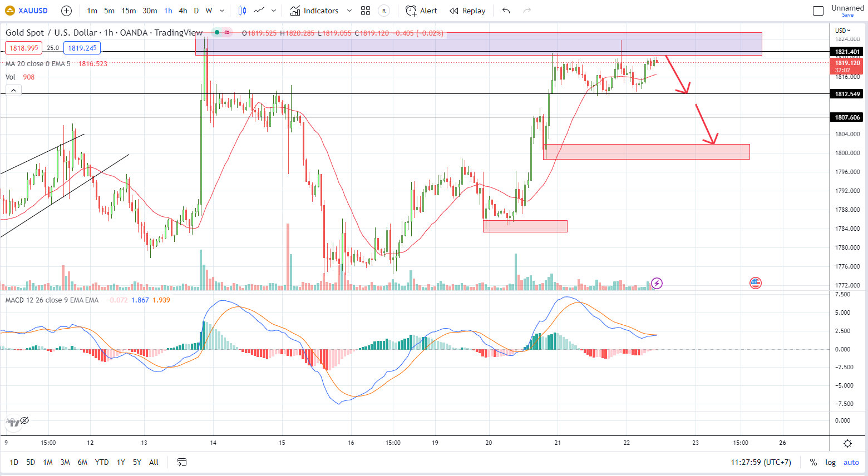Select the 1M date range

click(x=48, y=462)
